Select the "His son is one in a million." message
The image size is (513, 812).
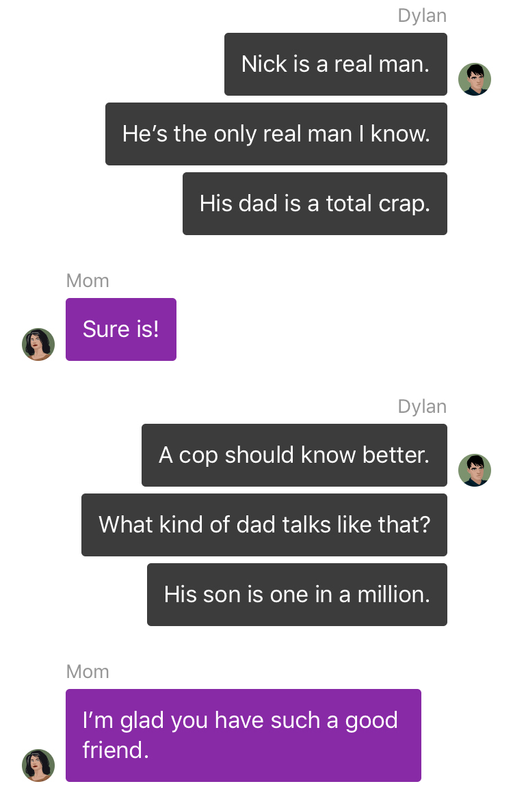click(x=297, y=595)
